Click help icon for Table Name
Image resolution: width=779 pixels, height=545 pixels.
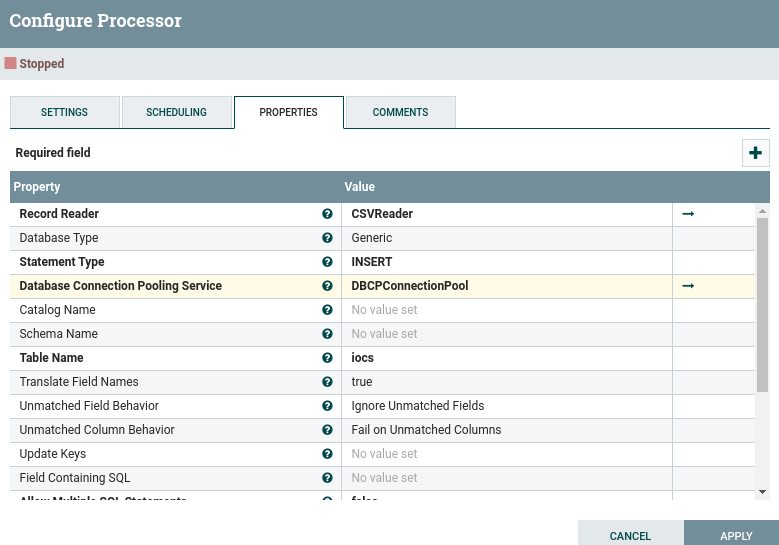tap(327, 358)
